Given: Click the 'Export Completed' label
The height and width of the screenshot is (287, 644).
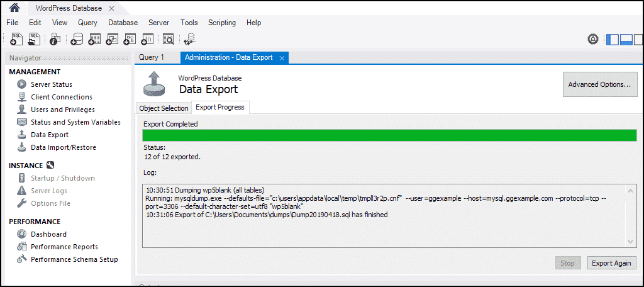Looking at the screenshot, I should click(170, 124).
